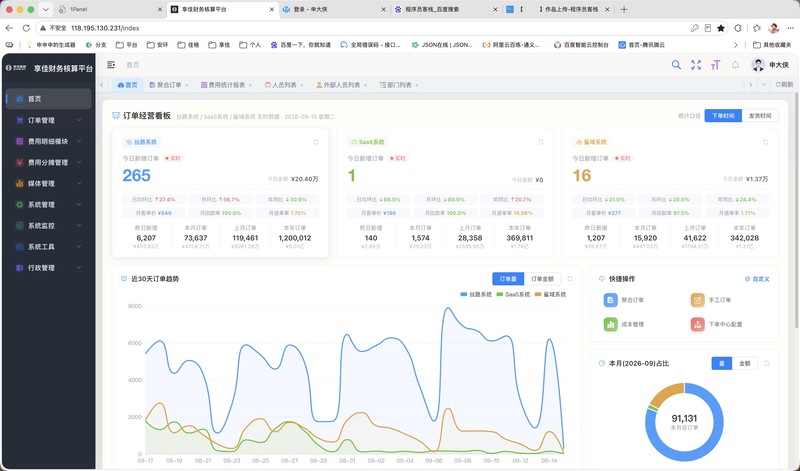Switch statistics basis to 发货时间
The width and height of the screenshot is (800, 471).
click(760, 116)
